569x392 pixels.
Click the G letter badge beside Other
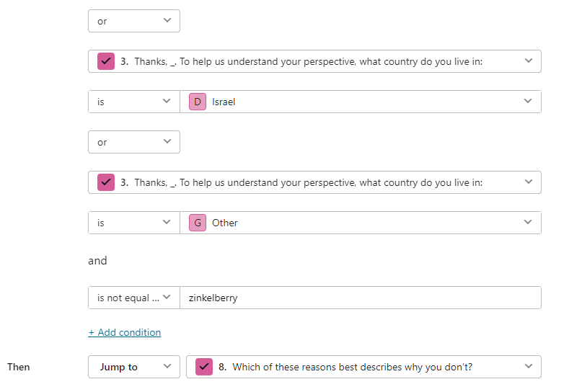[198, 222]
